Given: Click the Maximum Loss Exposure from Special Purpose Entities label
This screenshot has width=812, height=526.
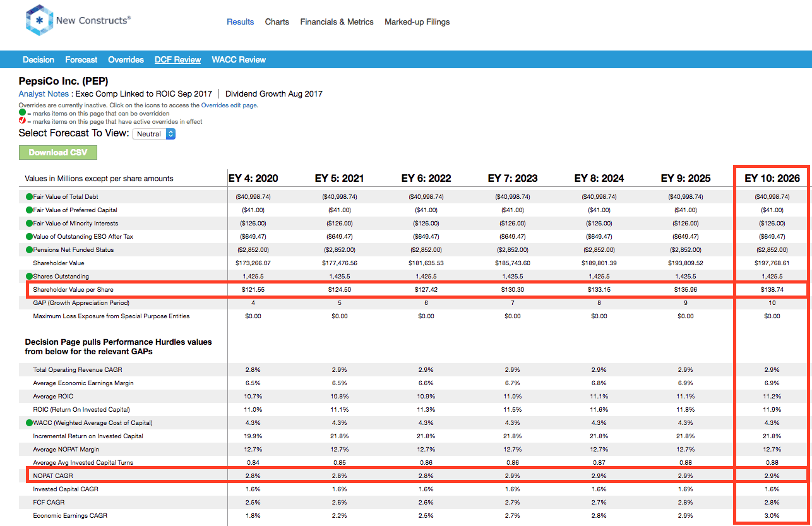Looking at the screenshot, I should (111, 316).
